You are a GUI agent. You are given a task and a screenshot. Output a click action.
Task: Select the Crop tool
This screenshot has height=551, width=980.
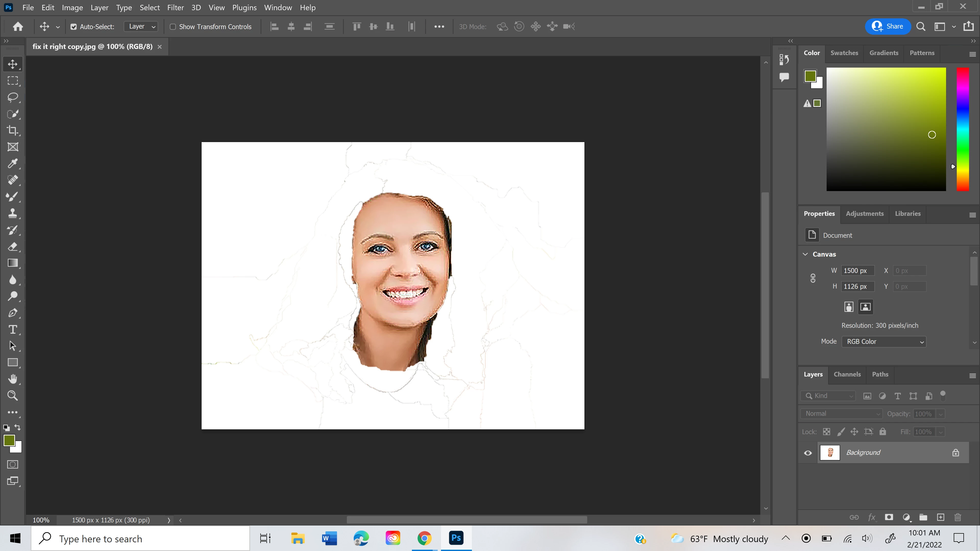[13, 130]
